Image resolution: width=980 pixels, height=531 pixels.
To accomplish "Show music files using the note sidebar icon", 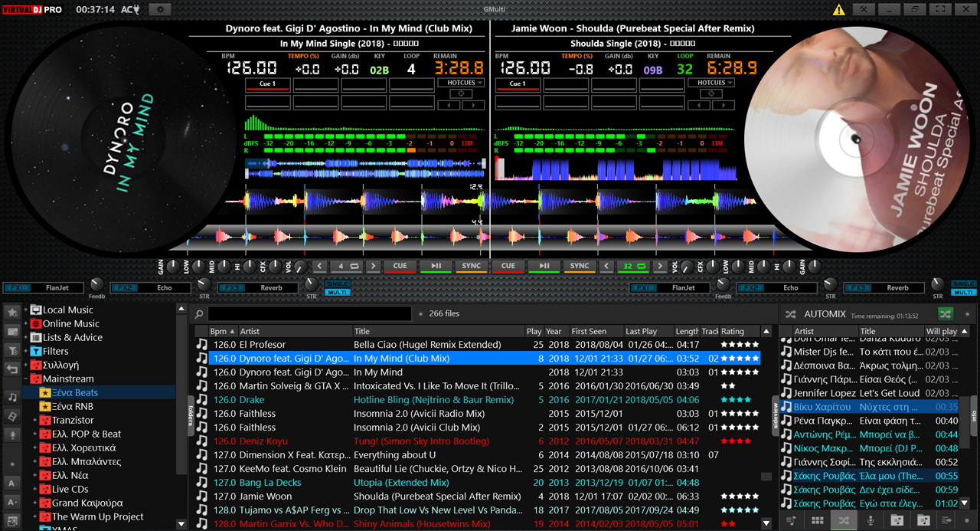I will click(12, 397).
